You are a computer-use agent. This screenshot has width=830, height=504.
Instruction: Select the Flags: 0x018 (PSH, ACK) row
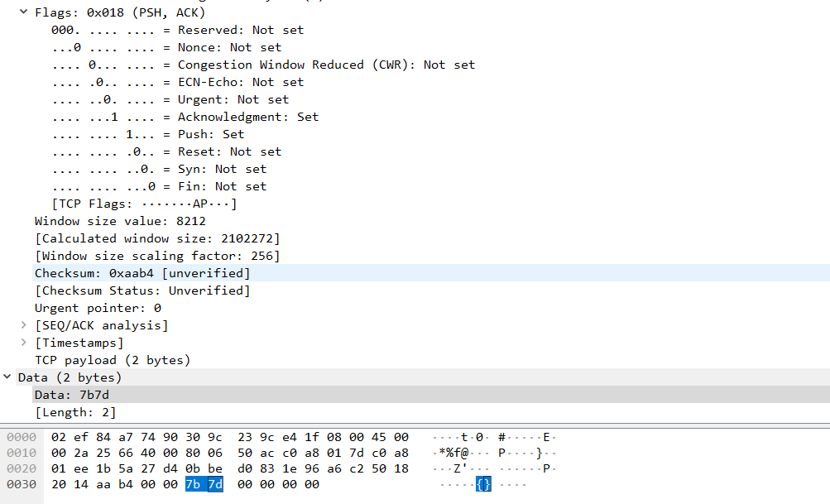(x=120, y=12)
